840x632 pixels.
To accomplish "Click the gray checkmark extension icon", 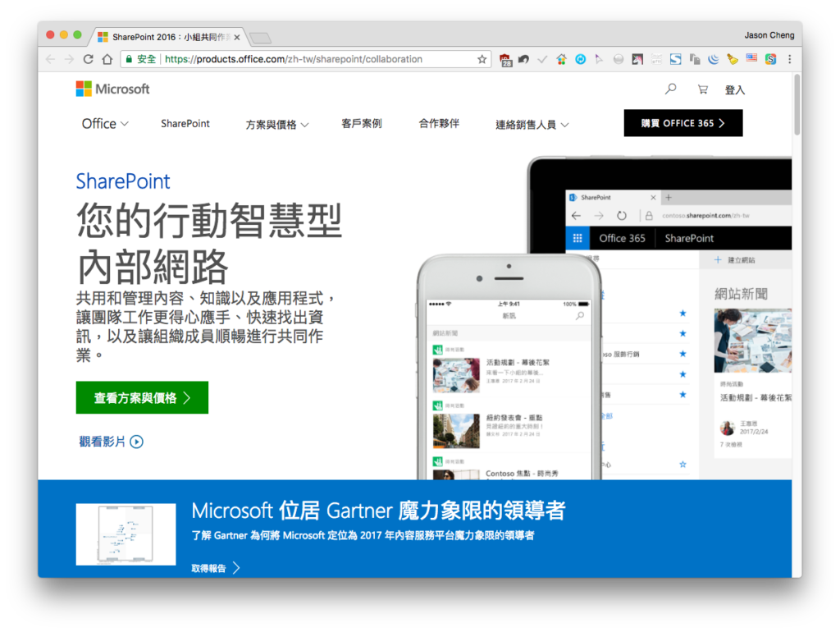I will click(542, 59).
